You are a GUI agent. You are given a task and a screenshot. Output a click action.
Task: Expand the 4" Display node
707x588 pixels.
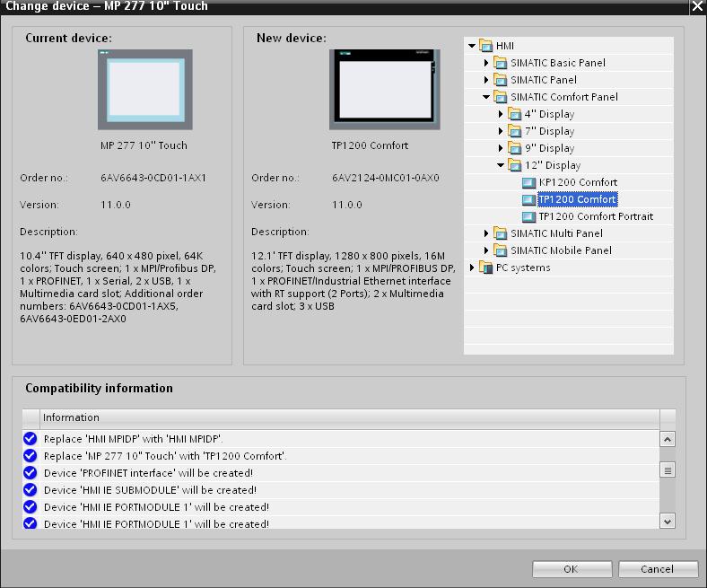click(x=501, y=114)
